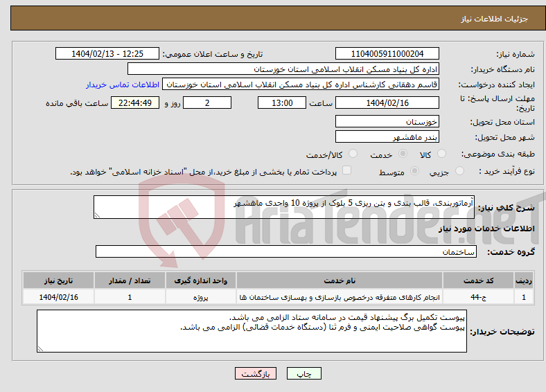Click the request creator name field
This screenshot has width=546, height=392.
pyautogui.click(x=301, y=84)
